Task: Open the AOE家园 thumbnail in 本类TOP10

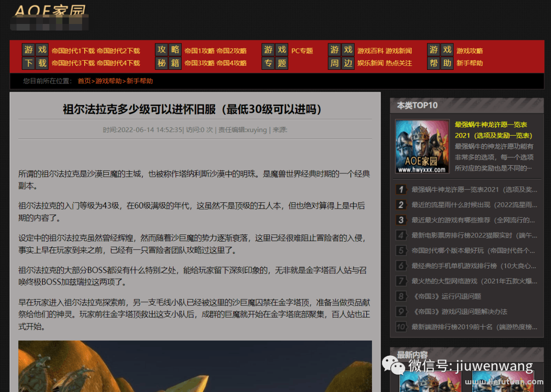Action: [x=422, y=146]
